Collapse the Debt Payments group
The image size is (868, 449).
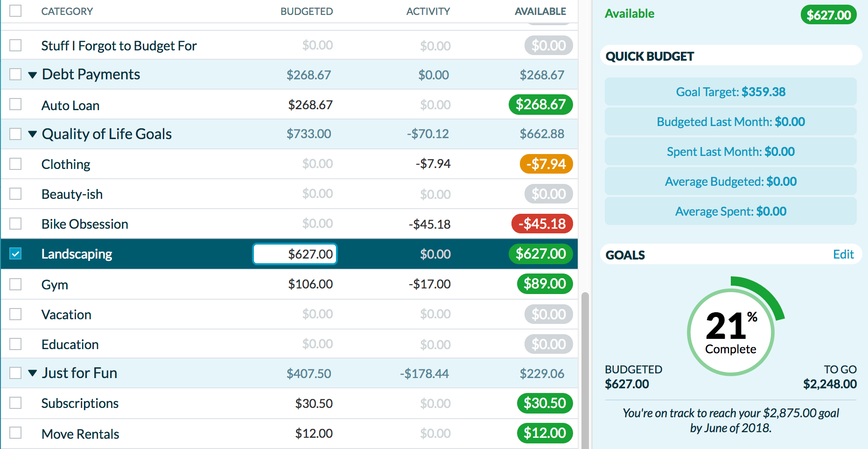(32, 75)
